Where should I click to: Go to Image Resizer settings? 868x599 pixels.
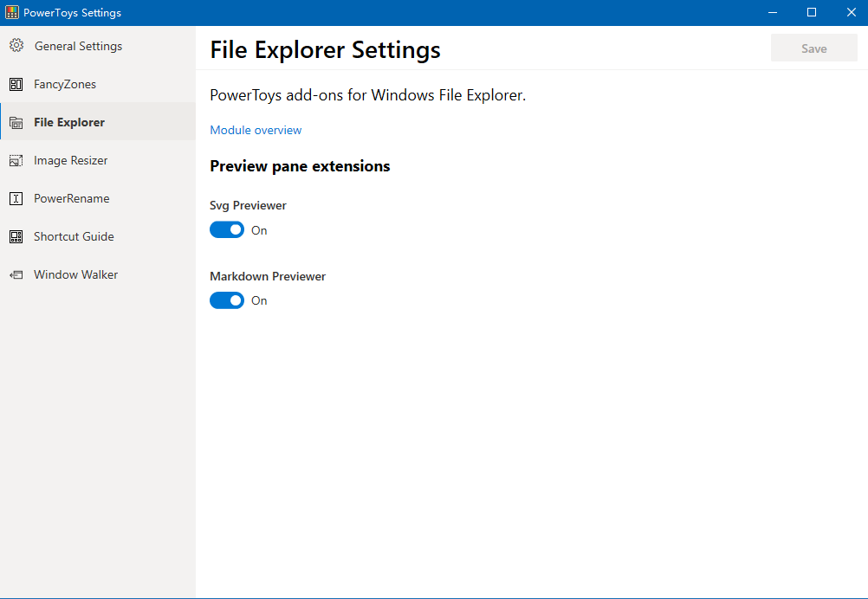tap(71, 160)
